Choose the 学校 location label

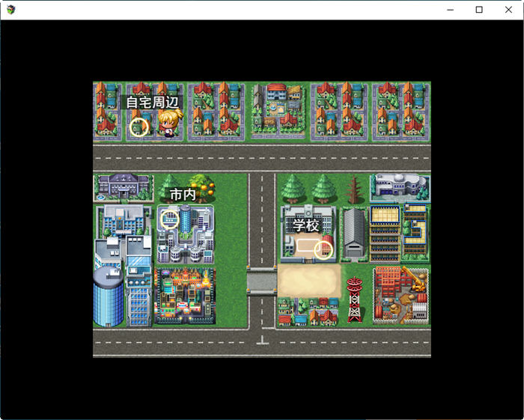tap(305, 225)
